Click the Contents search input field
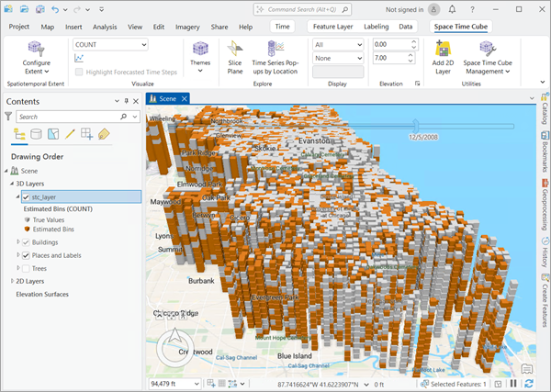 pos(66,117)
